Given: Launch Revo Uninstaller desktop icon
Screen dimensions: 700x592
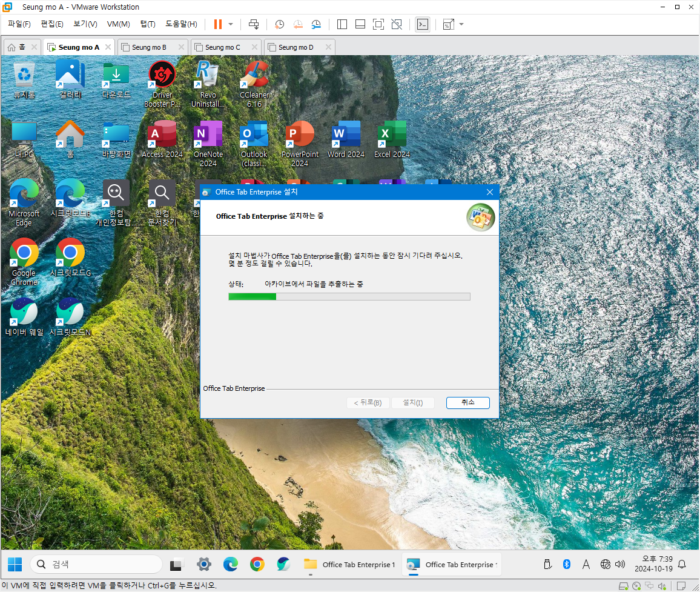Looking at the screenshot, I should 208,85.
